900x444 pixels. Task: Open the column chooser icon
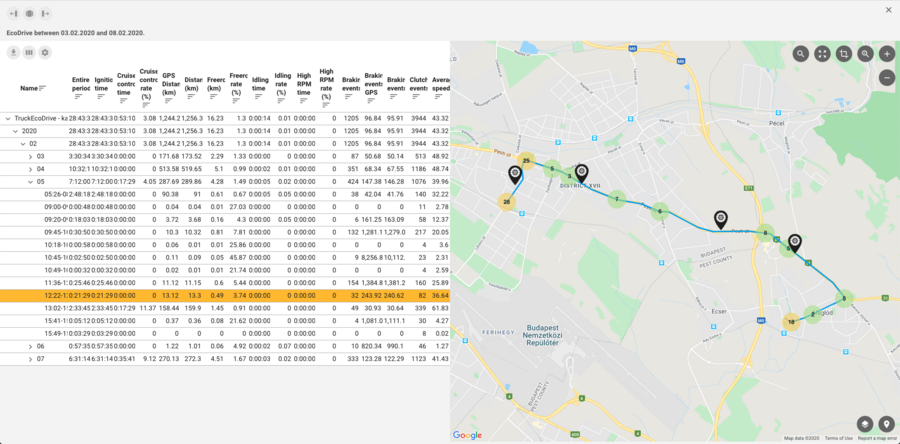[29, 52]
